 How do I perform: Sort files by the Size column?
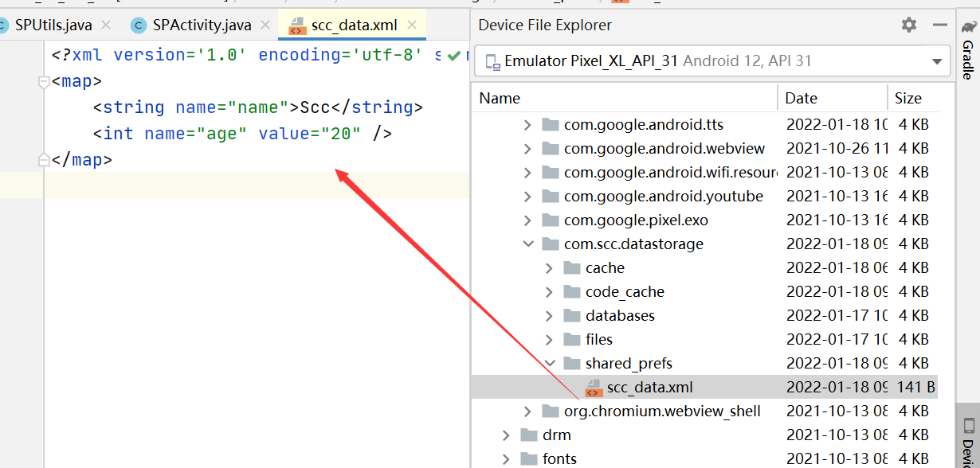(913, 98)
